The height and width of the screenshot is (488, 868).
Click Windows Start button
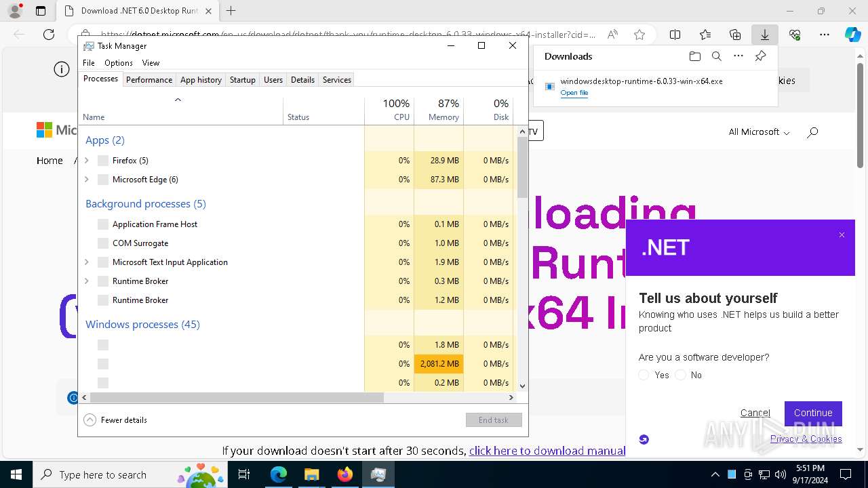pos(16,474)
